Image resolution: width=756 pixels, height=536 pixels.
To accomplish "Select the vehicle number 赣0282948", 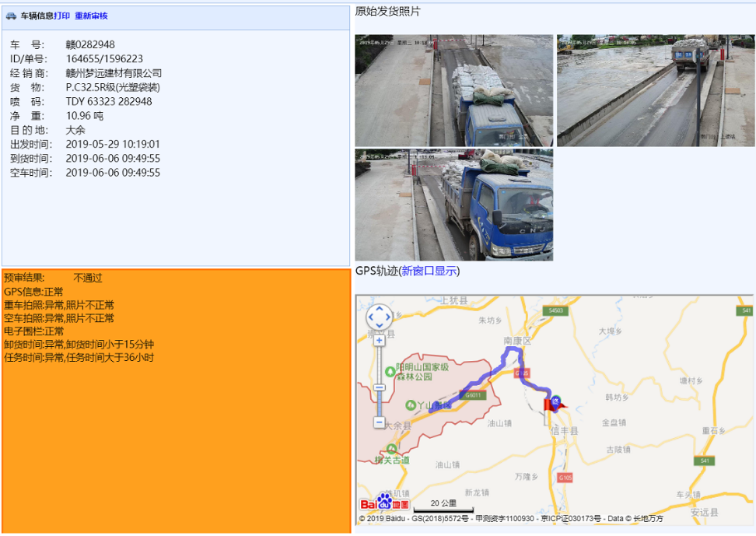I will (x=90, y=45).
